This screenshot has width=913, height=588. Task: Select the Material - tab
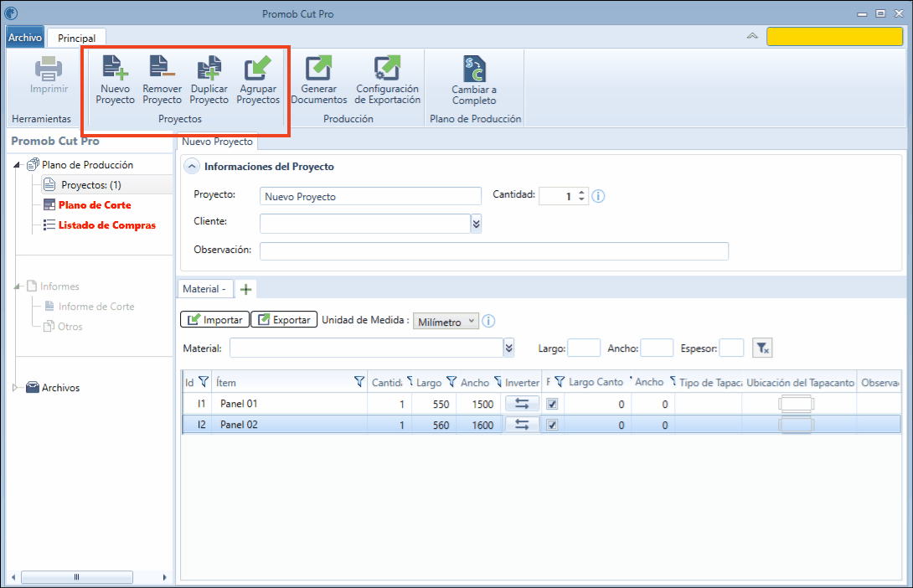click(204, 289)
